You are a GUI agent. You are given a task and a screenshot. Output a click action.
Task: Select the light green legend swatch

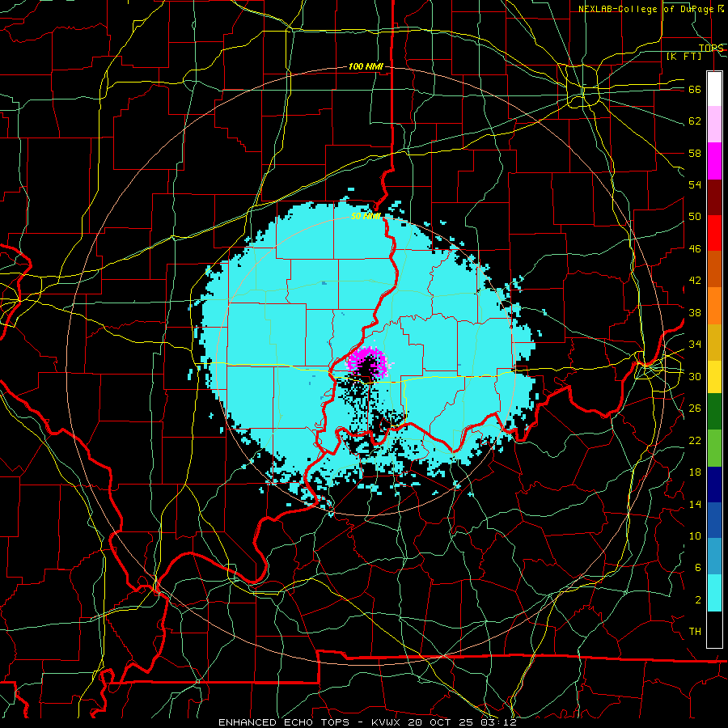[714, 448]
